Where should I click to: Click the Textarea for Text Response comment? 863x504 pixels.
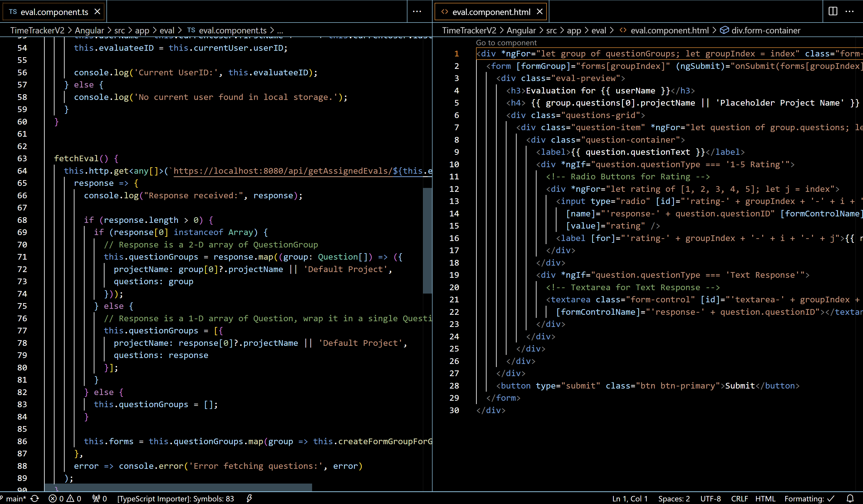(x=633, y=287)
